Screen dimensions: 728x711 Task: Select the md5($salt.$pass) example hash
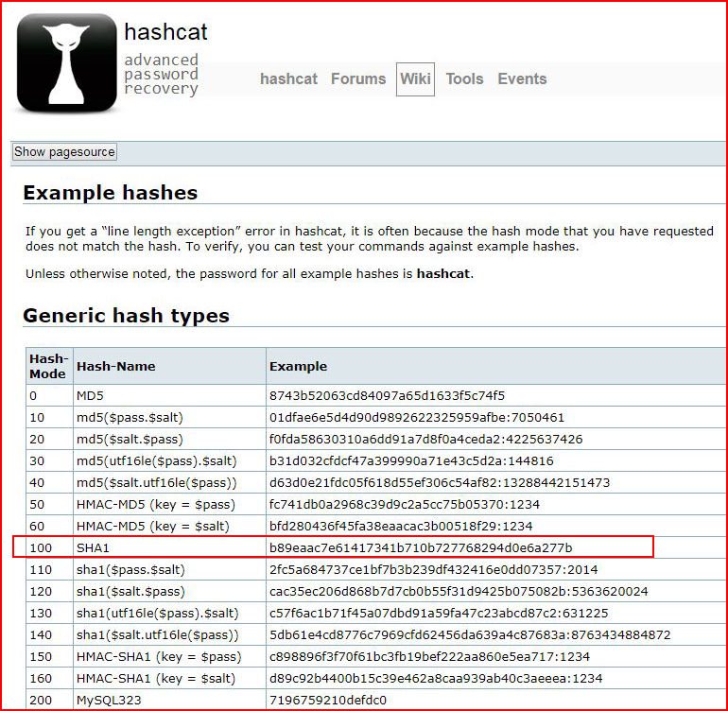(x=425, y=440)
